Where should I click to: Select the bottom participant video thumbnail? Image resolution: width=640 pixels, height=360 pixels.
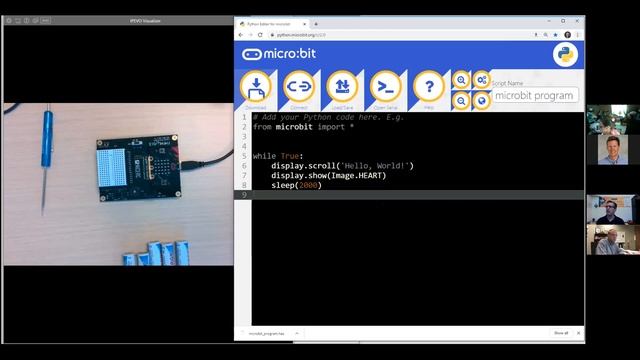click(x=613, y=240)
